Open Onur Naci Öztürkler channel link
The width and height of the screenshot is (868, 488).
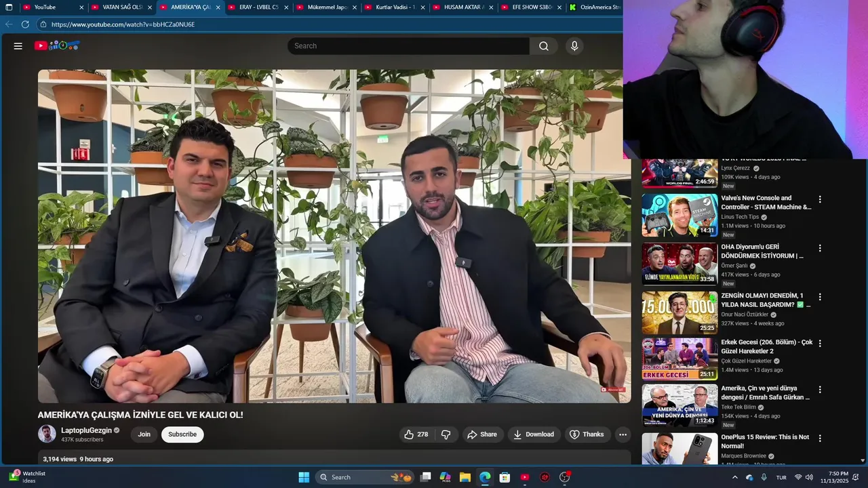[x=745, y=314]
